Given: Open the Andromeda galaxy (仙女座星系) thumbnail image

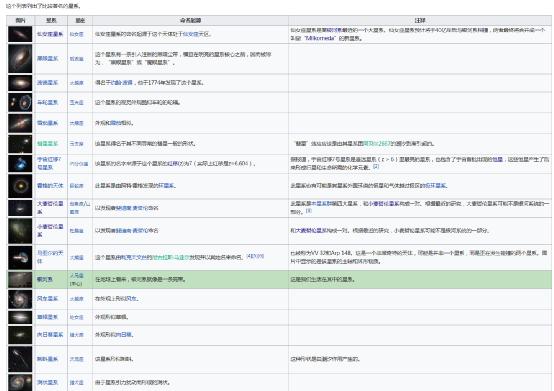Looking at the screenshot, I should coord(20,34).
